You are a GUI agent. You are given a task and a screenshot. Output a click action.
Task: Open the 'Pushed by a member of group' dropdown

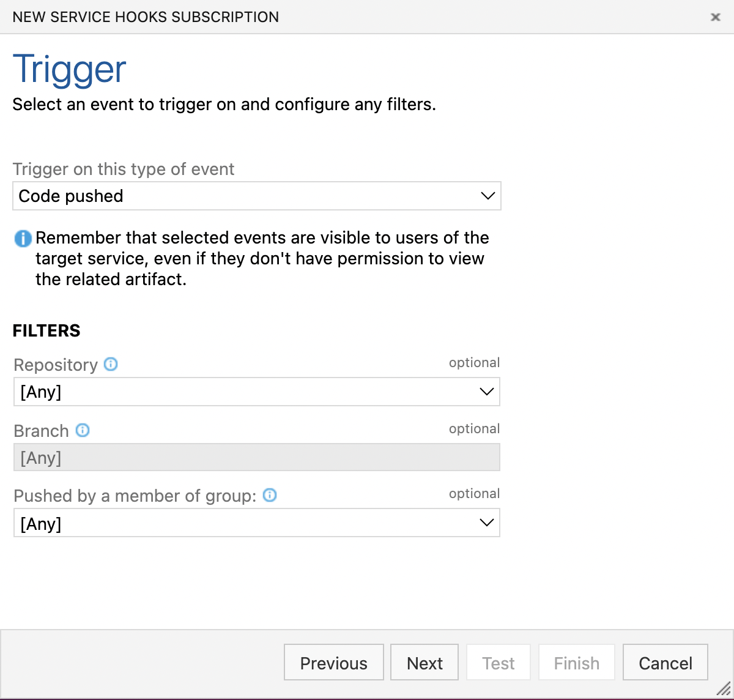tap(257, 523)
